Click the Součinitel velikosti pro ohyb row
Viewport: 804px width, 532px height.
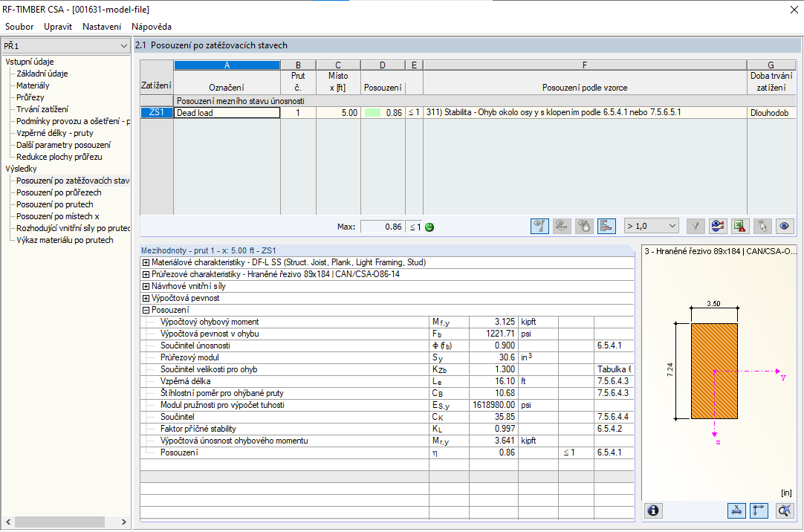pyautogui.click(x=387, y=369)
